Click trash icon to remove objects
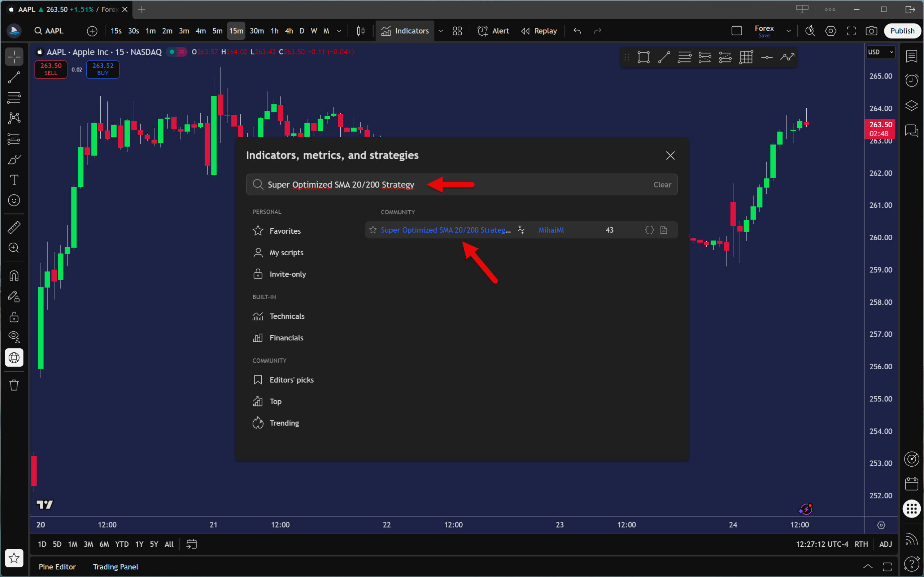924x577 pixels. [x=14, y=385]
